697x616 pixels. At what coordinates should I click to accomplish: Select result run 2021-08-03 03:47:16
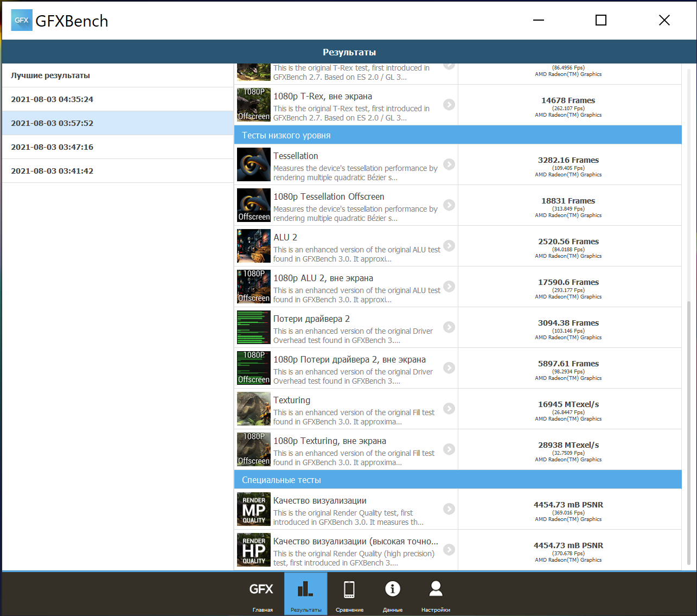point(118,147)
